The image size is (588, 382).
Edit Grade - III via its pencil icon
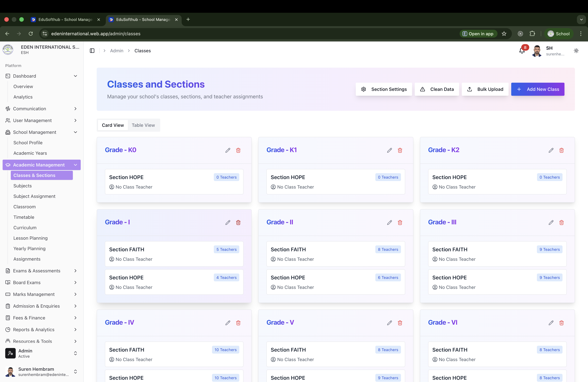(551, 222)
